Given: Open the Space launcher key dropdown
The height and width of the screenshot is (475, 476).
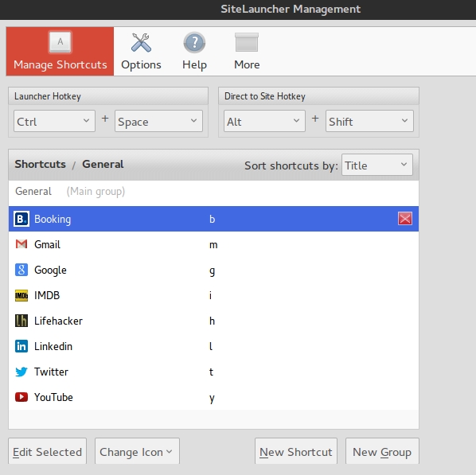Looking at the screenshot, I should [158, 121].
